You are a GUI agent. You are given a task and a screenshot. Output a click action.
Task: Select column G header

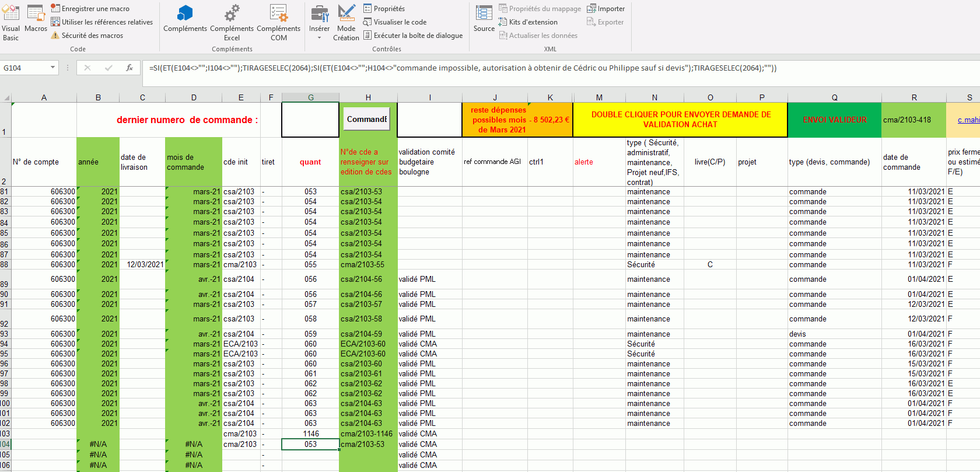tap(310, 97)
